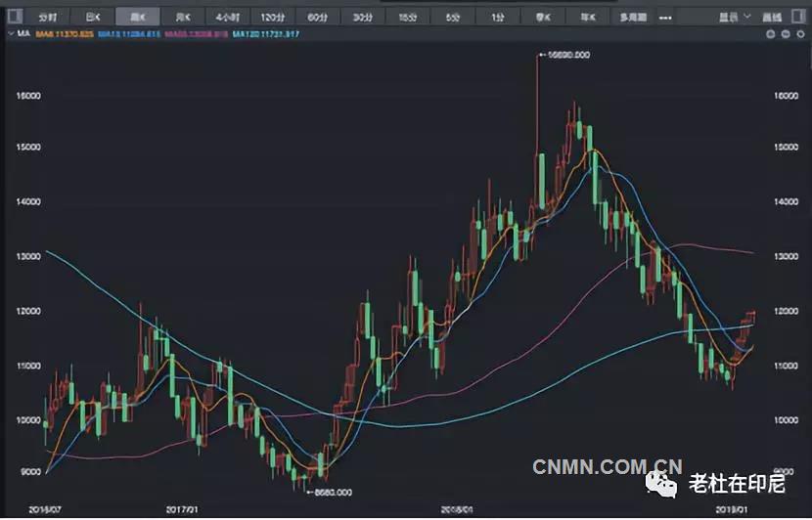Select the 120分 period tab
The width and height of the screenshot is (812, 520).
tap(272, 18)
